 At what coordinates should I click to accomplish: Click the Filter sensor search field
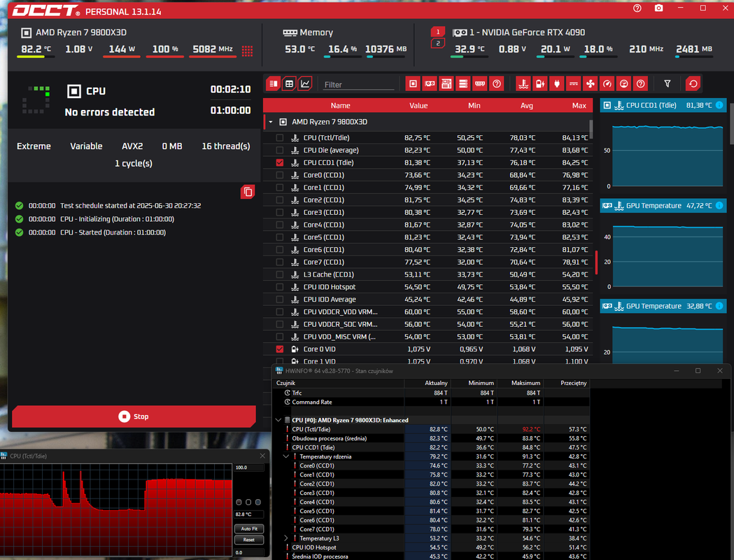point(358,85)
